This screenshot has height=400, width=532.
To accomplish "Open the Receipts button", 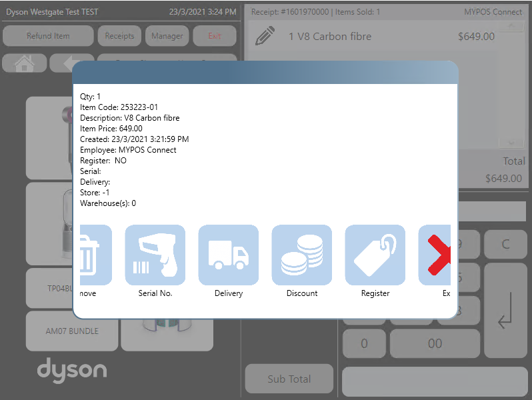I will click(119, 35).
